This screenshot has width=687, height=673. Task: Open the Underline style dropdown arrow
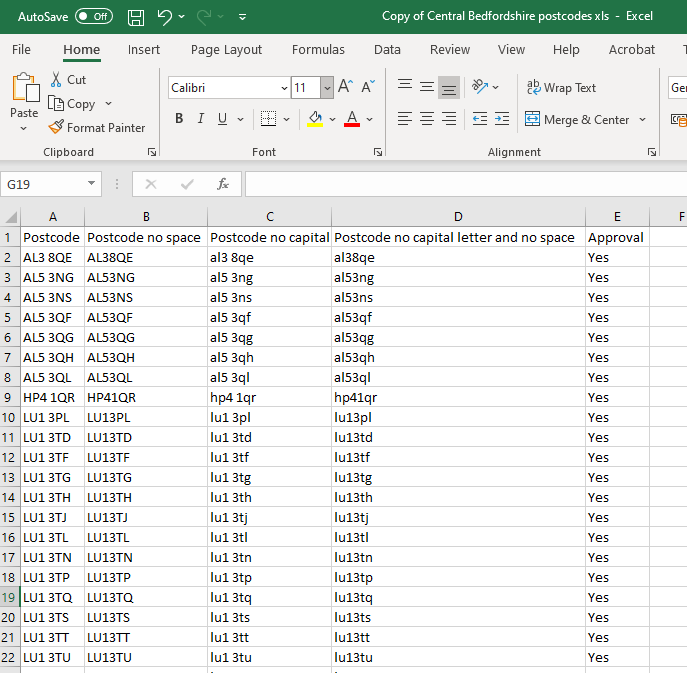tap(241, 119)
